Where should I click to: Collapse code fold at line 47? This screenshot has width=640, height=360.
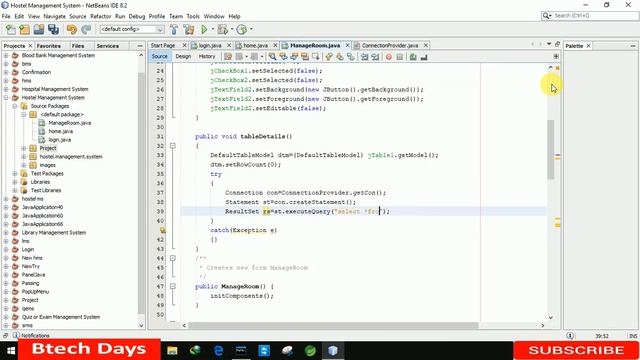173,287
